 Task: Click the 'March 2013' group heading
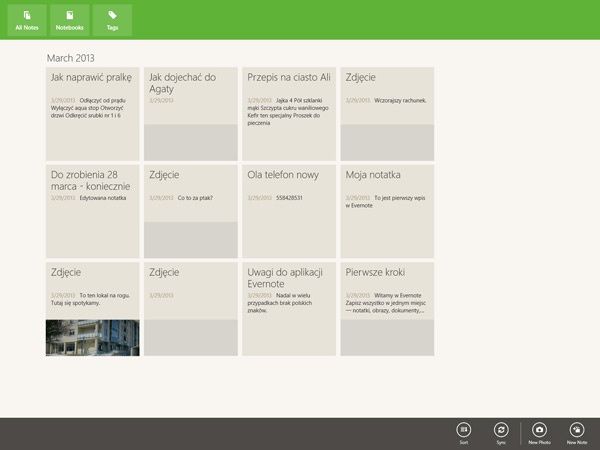[x=70, y=58]
